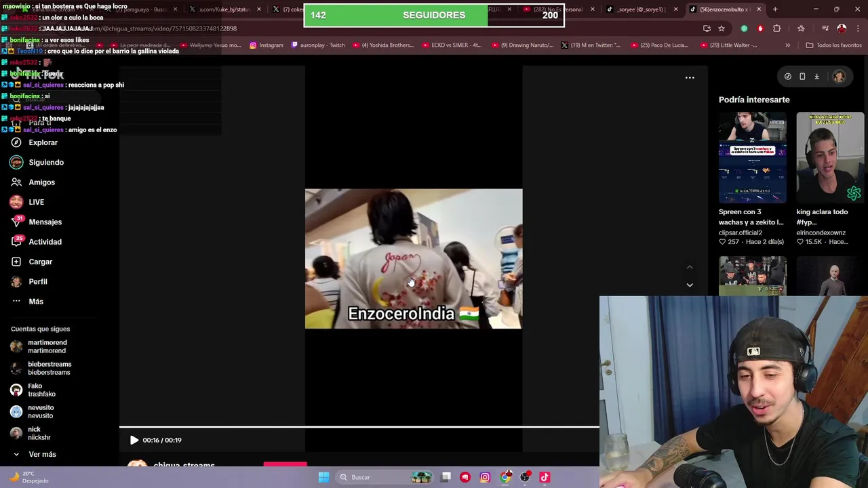Open (9) Drawing Naruto bookmark

[522, 45]
